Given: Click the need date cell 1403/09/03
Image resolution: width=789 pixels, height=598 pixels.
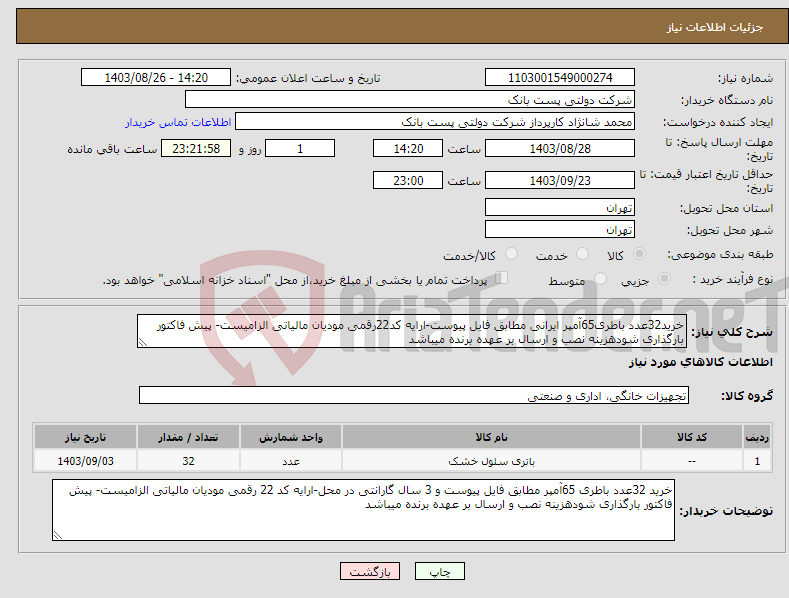Looking at the screenshot, I should [85, 461].
